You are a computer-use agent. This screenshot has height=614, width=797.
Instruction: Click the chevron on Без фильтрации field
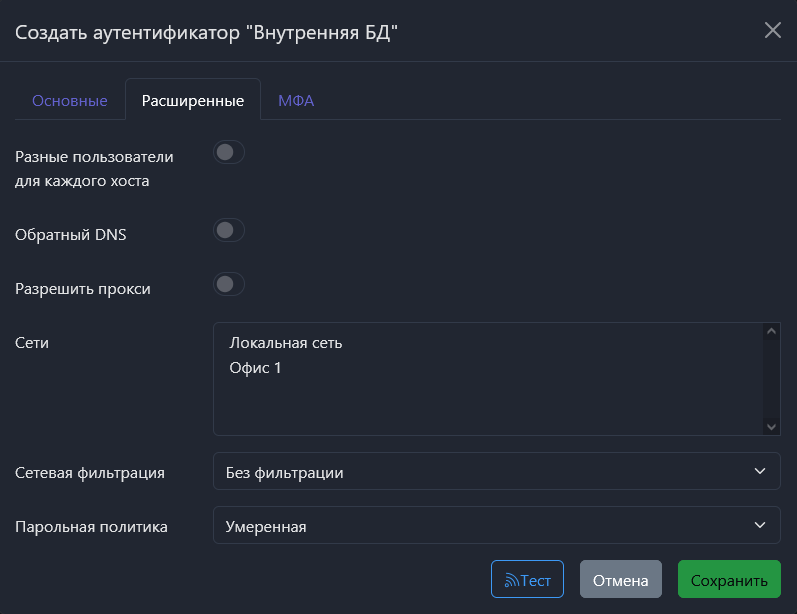(758, 472)
